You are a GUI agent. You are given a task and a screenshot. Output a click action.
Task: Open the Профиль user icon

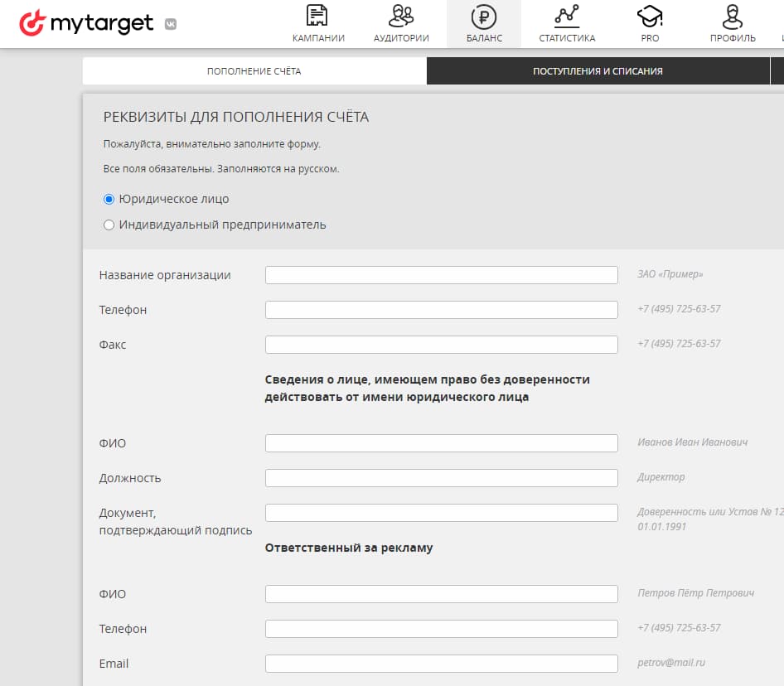(732, 16)
